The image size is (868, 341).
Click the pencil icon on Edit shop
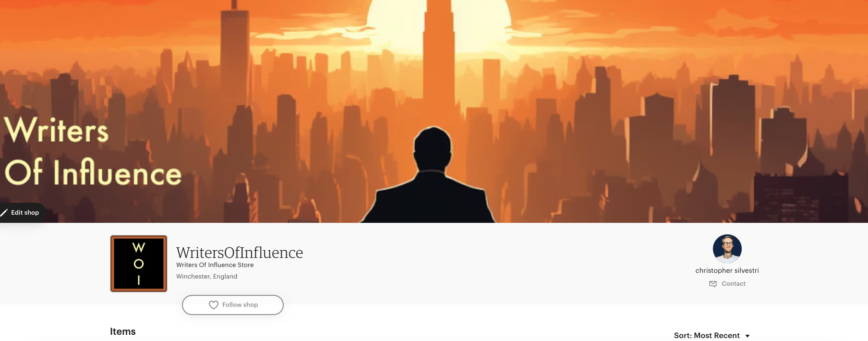click(4, 212)
